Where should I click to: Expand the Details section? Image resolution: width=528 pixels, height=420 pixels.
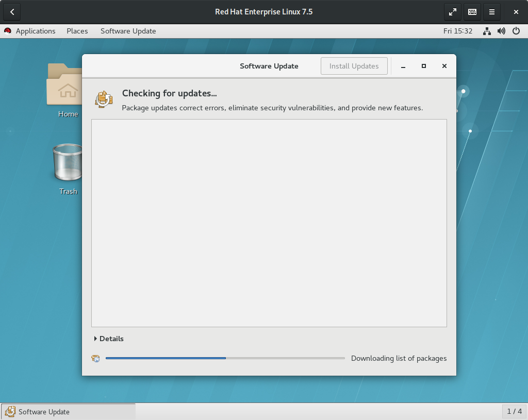point(109,339)
